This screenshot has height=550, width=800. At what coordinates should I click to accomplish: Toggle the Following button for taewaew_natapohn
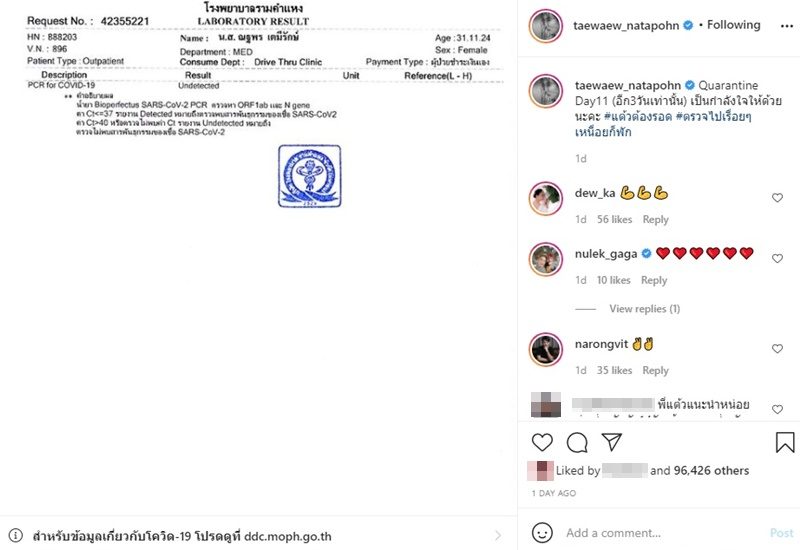click(x=733, y=25)
